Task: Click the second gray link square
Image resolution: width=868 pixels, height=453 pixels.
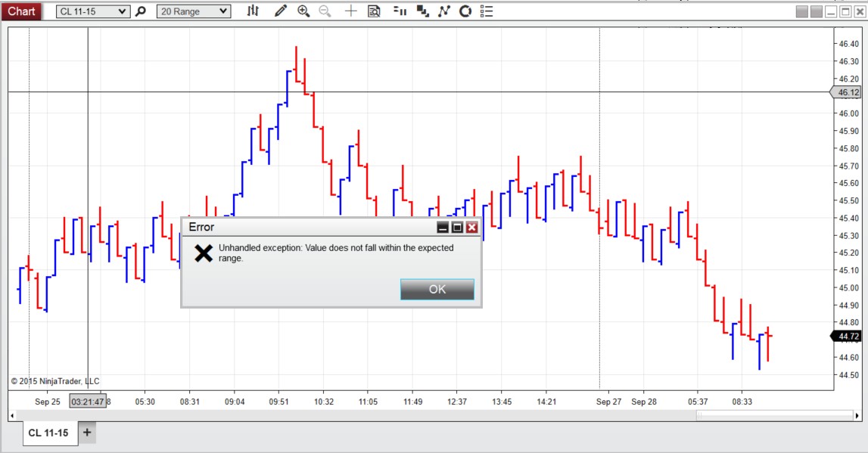Action: (817, 11)
